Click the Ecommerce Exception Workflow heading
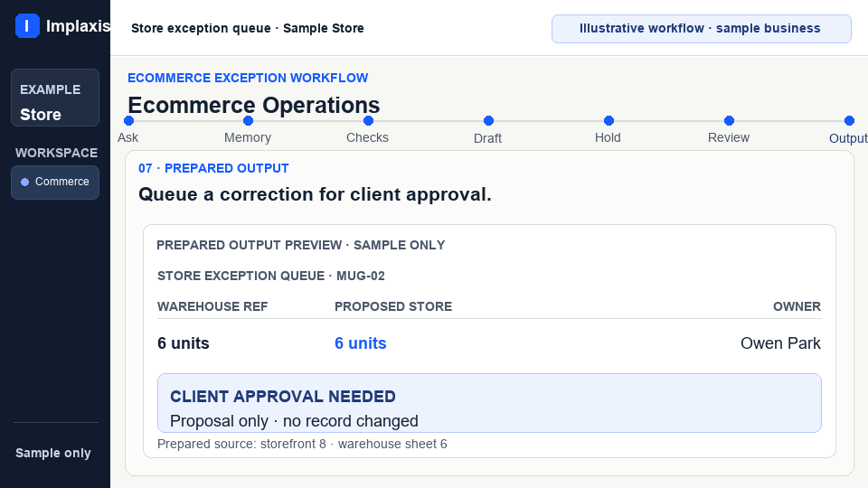This screenshot has height=488, width=868. 248,78
